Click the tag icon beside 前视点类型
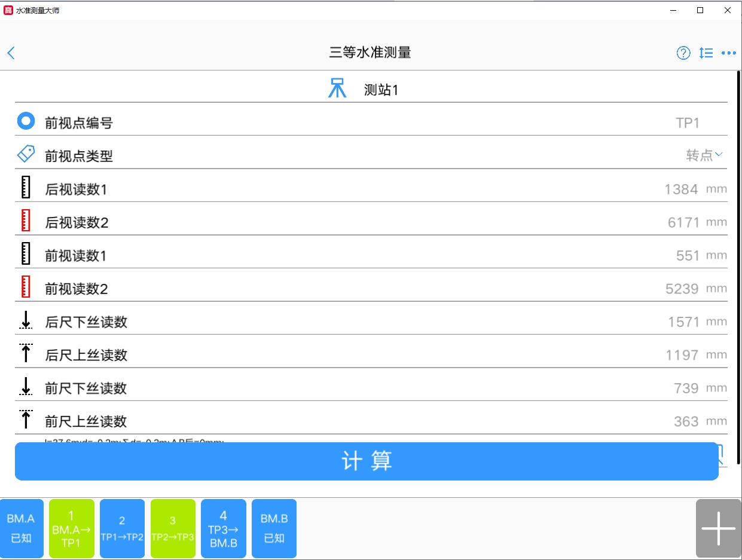Screen dimensions: 742x560 pos(25,154)
